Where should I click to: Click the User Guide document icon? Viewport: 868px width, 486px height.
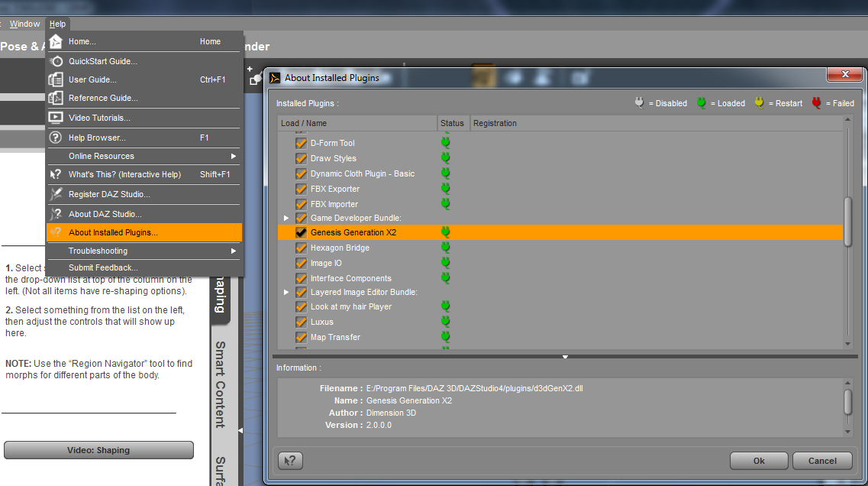[56, 79]
